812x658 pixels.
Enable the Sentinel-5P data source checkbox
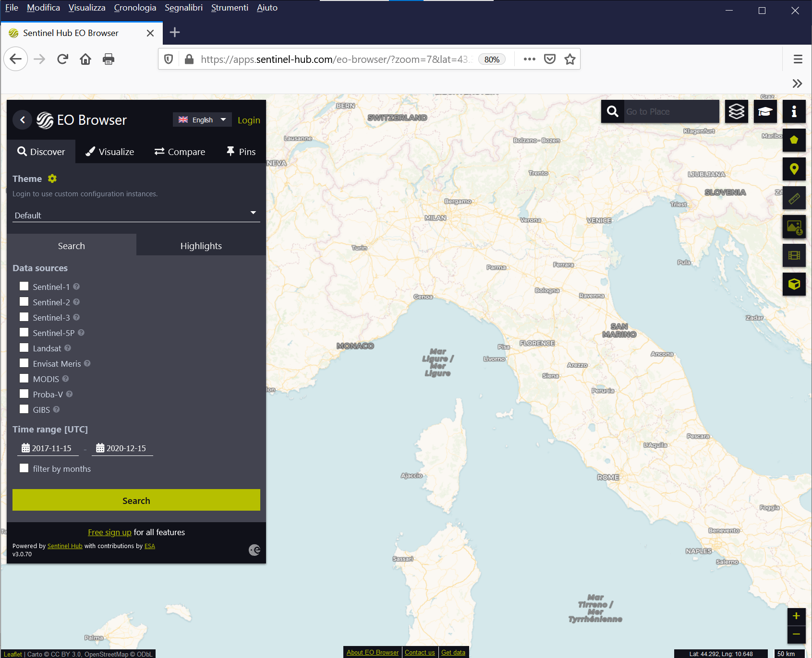point(24,332)
